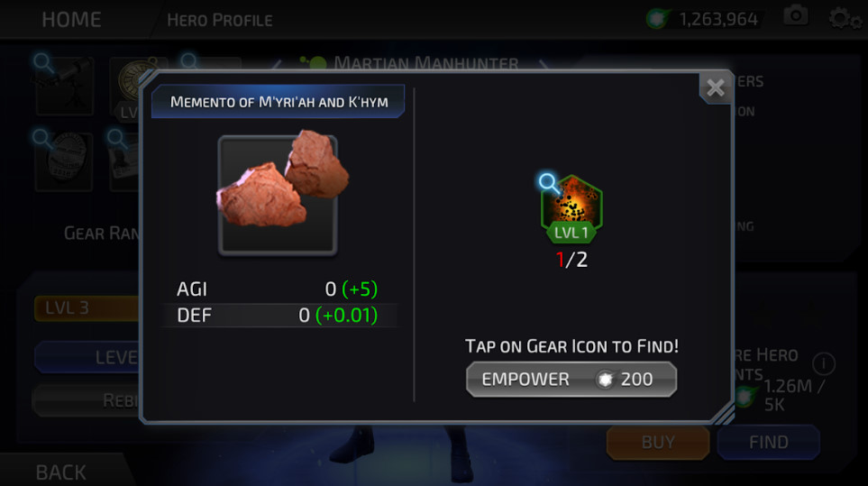868x486 pixels.
Task: Tap the green credits currency icon
Action: click(x=658, y=19)
